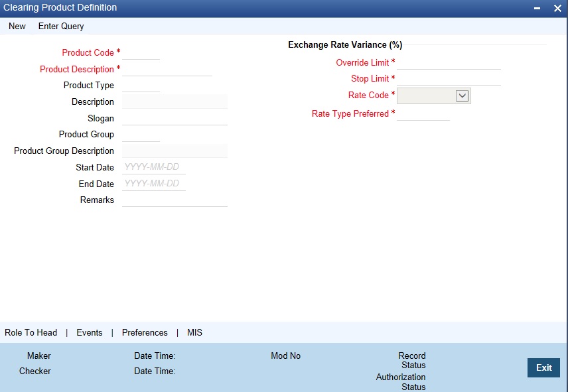Click the Date Time label beside Checker
This screenshot has height=392, width=568.
[x=155, y=371]
